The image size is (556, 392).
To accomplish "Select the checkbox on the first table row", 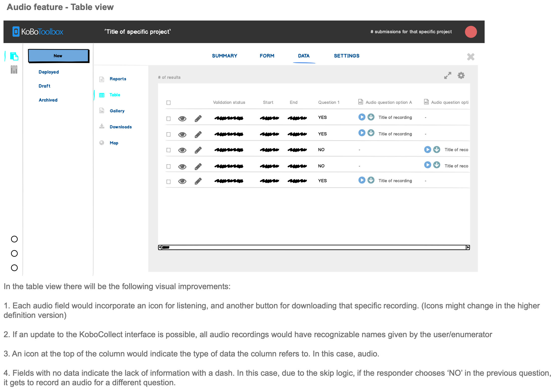I will [168, 118].
